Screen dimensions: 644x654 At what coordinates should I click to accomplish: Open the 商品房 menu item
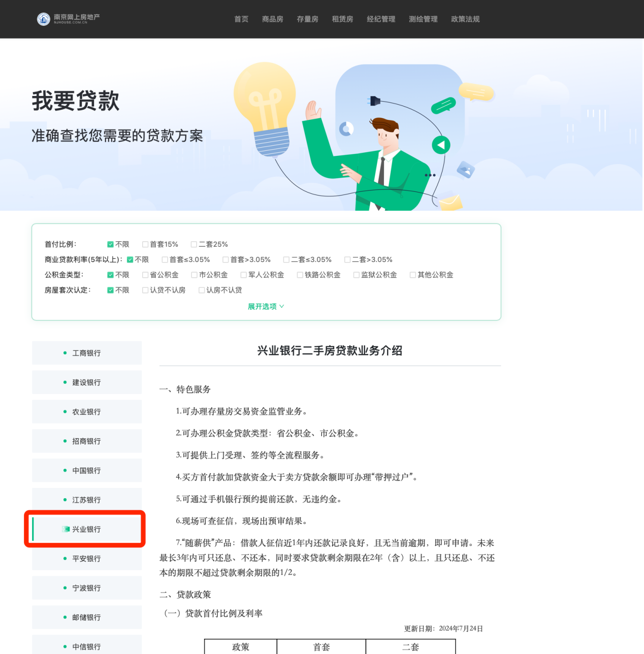click(x=273, y=19)
